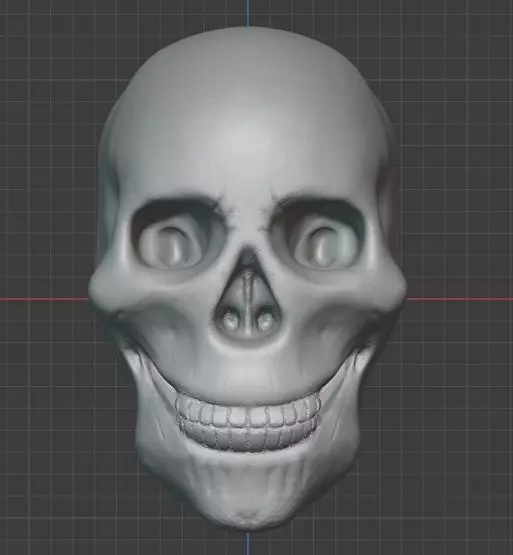Select the skull model in the viewport
The image size is (513, 555).
point(247,278)
